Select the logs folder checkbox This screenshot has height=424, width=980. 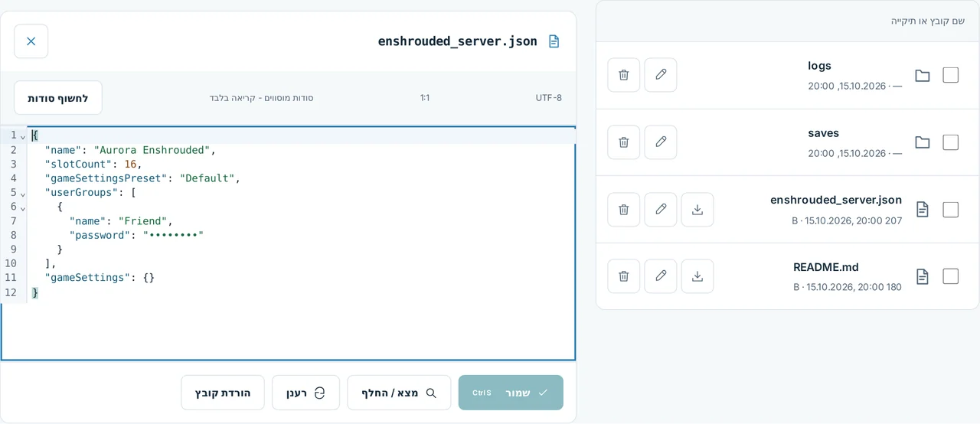click(951, 75)
